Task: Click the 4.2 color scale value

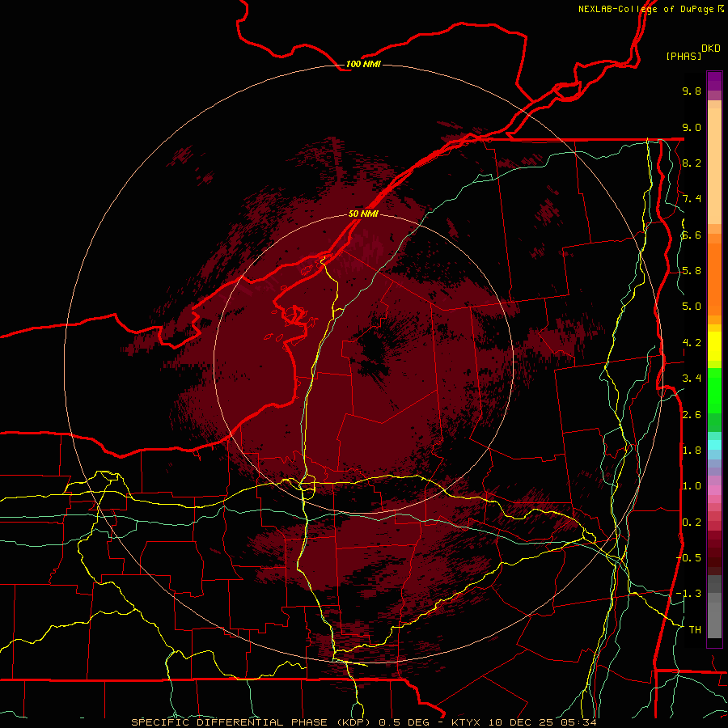Action: 692,343
